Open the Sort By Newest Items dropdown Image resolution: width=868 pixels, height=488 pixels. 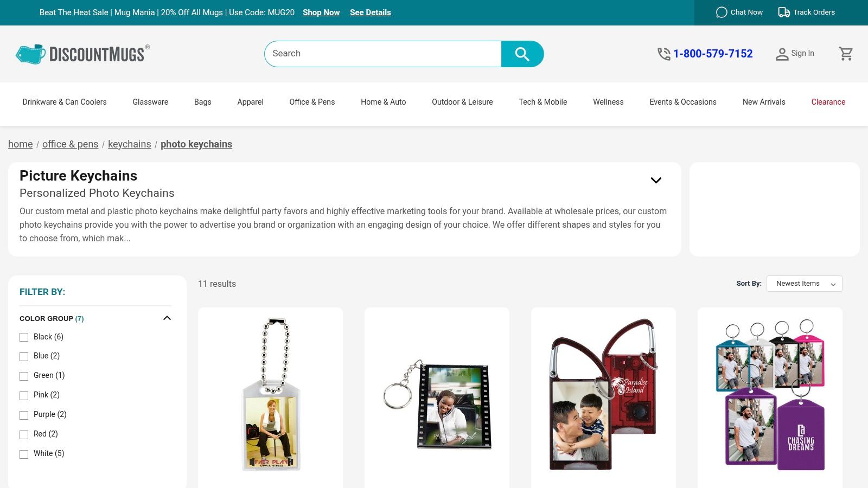pyautogui.click(x=804, y=284)
